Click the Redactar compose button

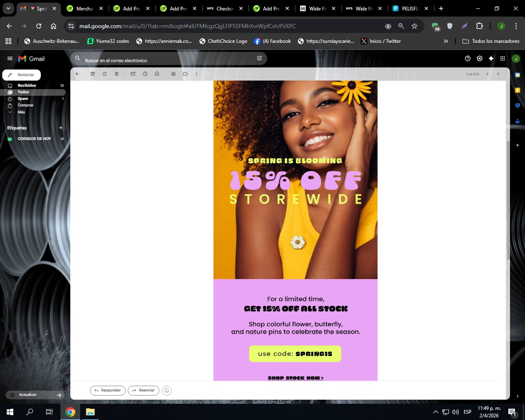(x=21, y=75)
